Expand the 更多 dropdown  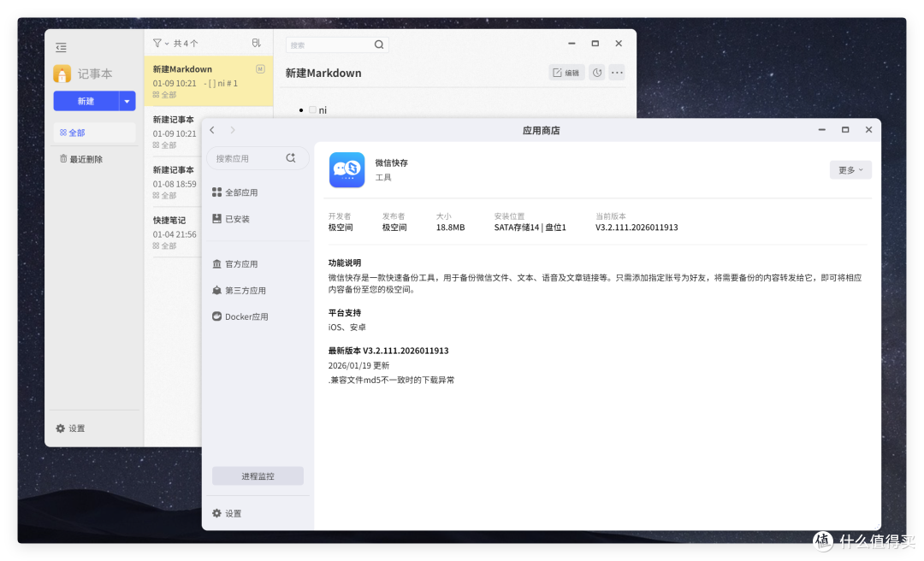850,170
